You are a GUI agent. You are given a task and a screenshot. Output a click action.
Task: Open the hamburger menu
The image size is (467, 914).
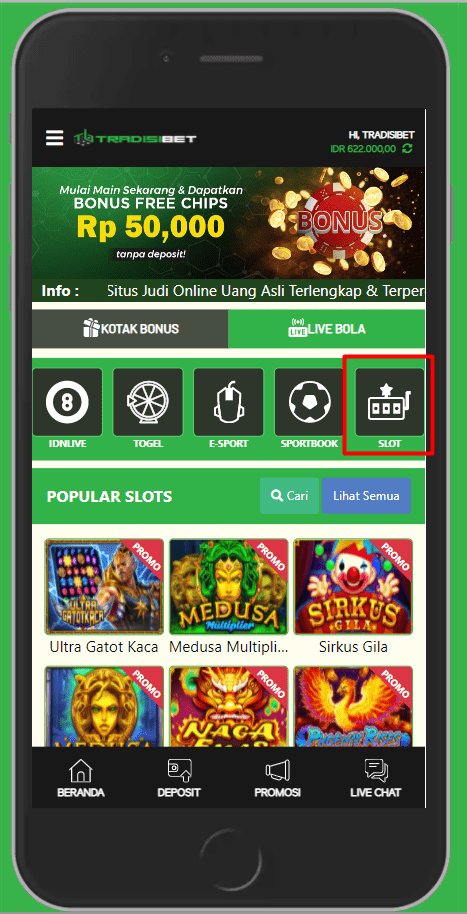(x=55, y=138)
